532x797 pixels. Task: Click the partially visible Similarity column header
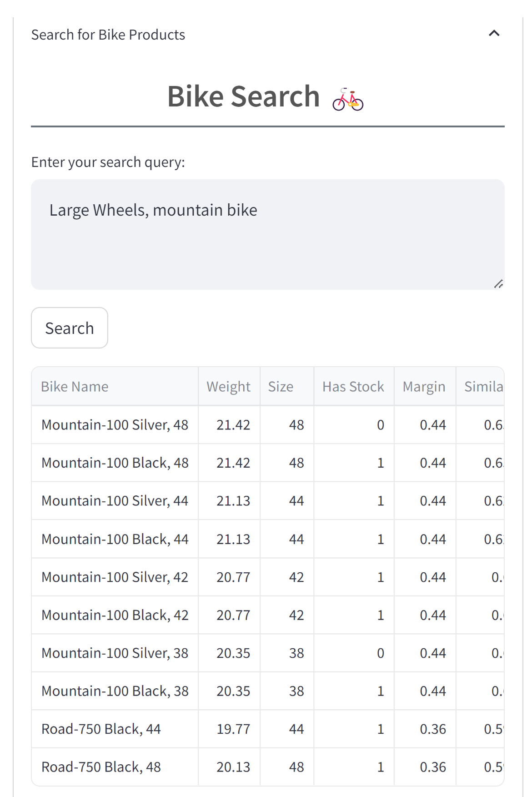[483, 387]
